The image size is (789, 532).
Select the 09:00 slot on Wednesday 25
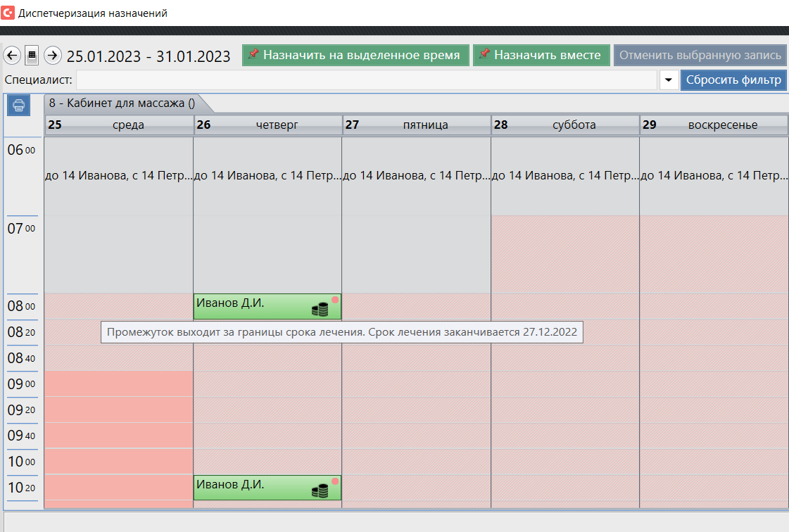pyautogui.click(x=118, y=384)
